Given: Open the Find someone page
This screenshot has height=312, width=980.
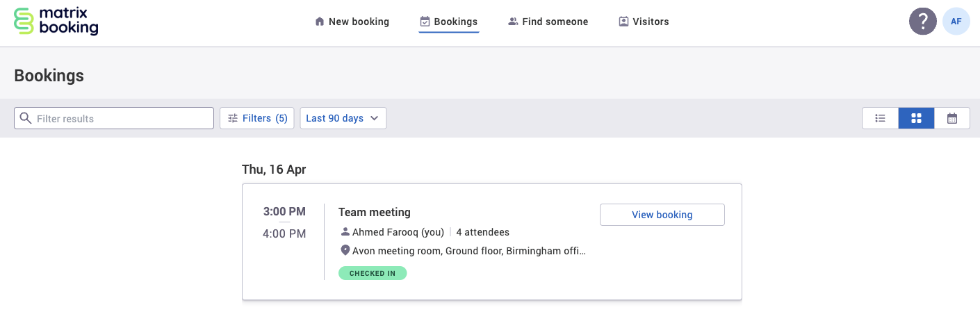Looking at the screenshot, I should tap(548, 22).
